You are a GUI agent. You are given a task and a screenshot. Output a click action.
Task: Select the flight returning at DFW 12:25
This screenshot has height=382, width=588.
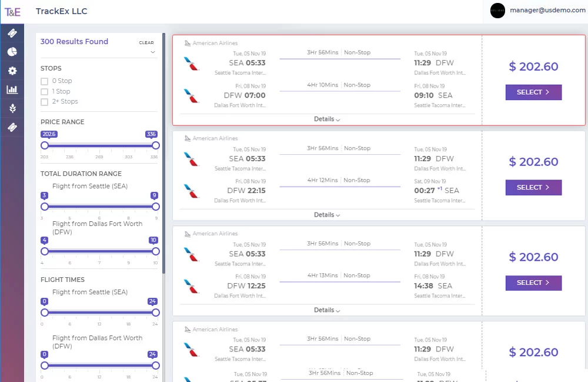tap(533, 283)
